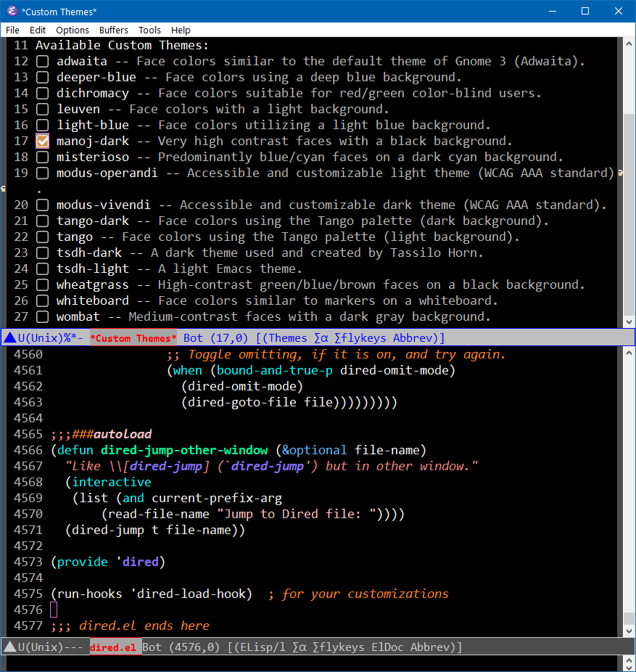Open the Buffers menu
636x672 pixels.
(114, 30)
